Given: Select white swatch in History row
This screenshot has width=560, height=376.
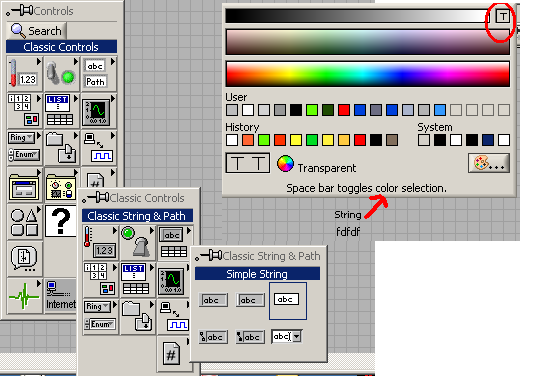Looking at the screenshot, I should (x=232, y=140).
